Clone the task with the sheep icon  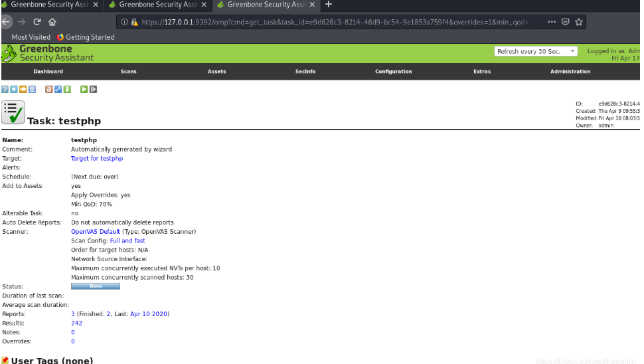coord(23,89)
